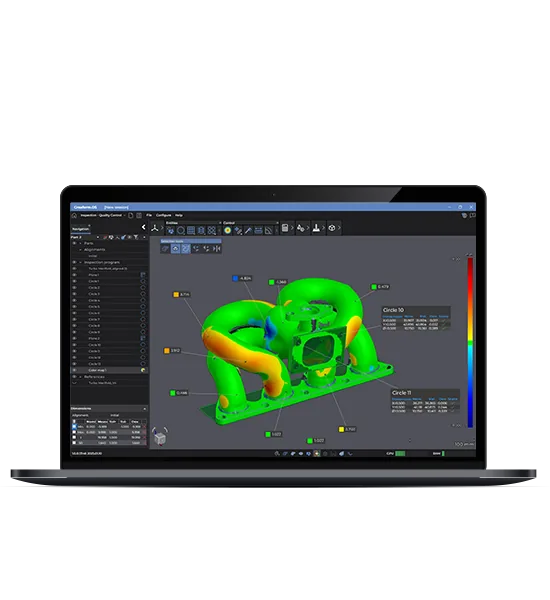
Task: Open the calculator report tool icon
Action: (x=285, y=228)
